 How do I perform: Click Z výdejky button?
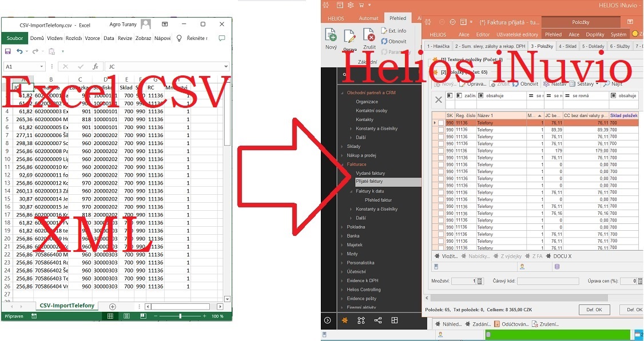tap(509, 256)
